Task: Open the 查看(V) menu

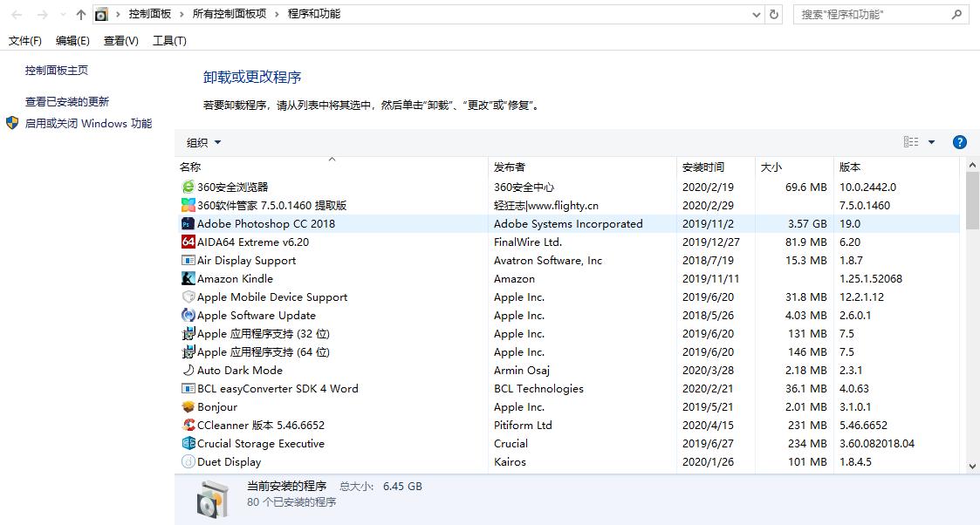Action: pos(120,40)
